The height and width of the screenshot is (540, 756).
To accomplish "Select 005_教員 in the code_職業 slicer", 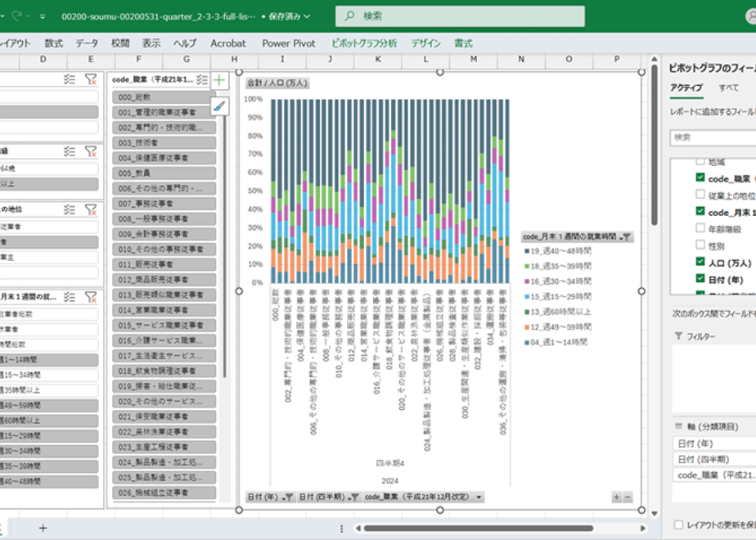I will click(x=164, y=173).
